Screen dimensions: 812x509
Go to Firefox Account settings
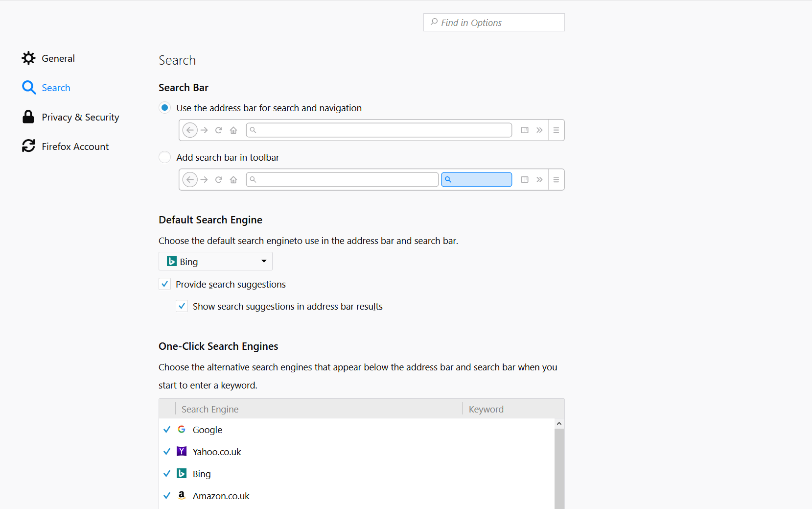tap(65, 146)
